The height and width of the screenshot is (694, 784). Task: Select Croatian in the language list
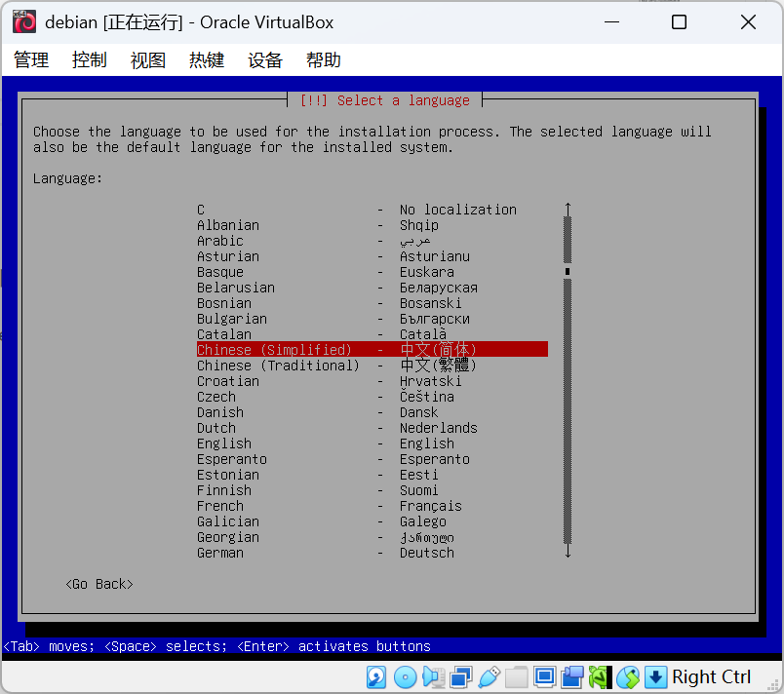(x=372, y=381)
